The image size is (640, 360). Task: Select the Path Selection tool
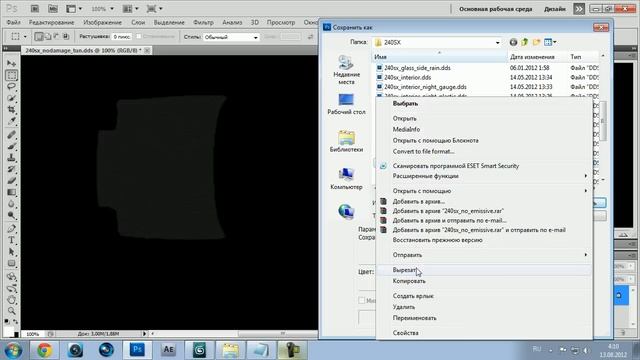click(x=11, y=251)
